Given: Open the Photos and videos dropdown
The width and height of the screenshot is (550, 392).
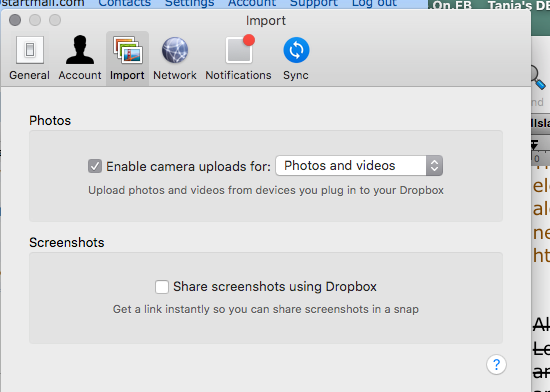Looking at the screenshot, I should (359, 165).
